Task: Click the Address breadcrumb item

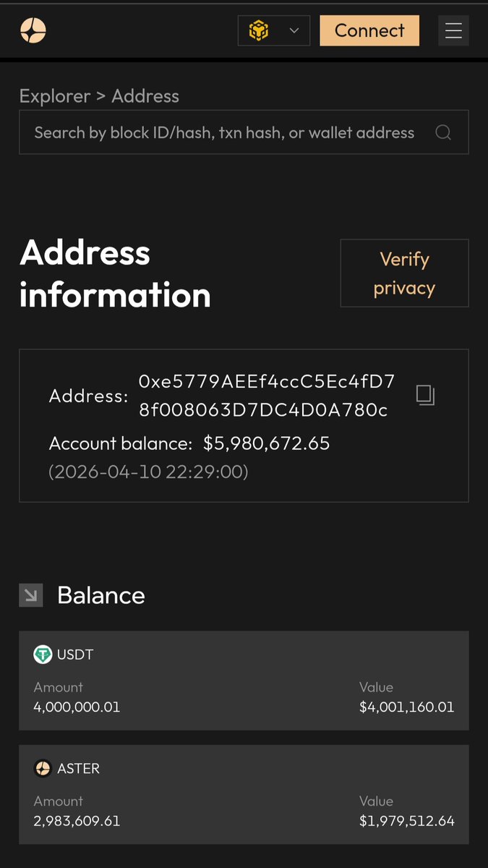Action: tap(145, 96)
